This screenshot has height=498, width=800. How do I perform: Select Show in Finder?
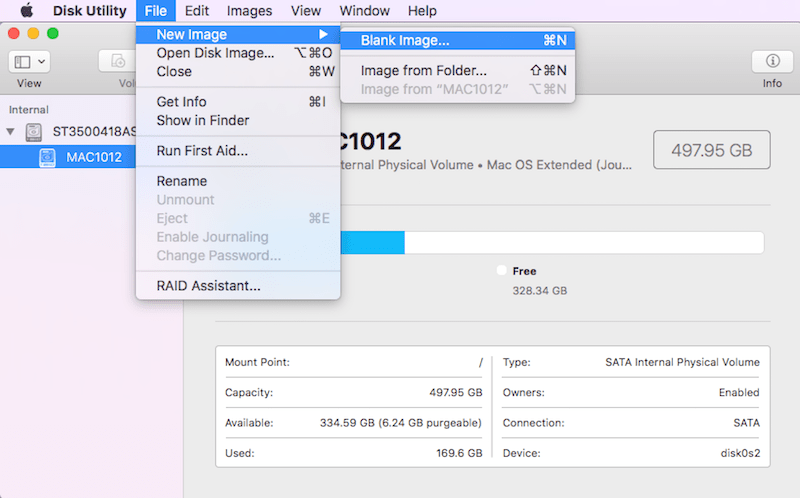pos(238,120)
